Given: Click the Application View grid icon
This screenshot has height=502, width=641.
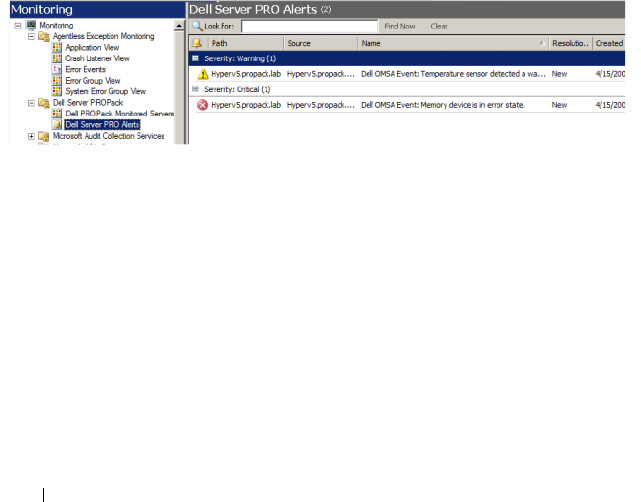Looking at the screenshot, I should (57, 47).
